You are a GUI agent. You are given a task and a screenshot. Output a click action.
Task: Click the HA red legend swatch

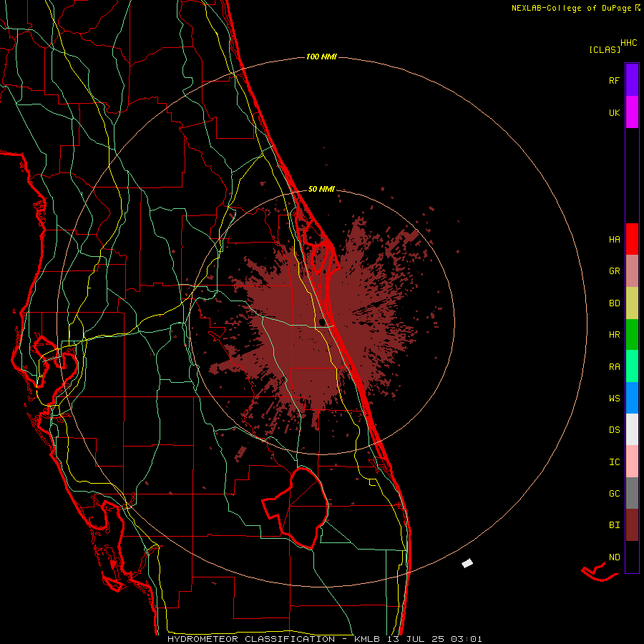(x=632, y=239)
